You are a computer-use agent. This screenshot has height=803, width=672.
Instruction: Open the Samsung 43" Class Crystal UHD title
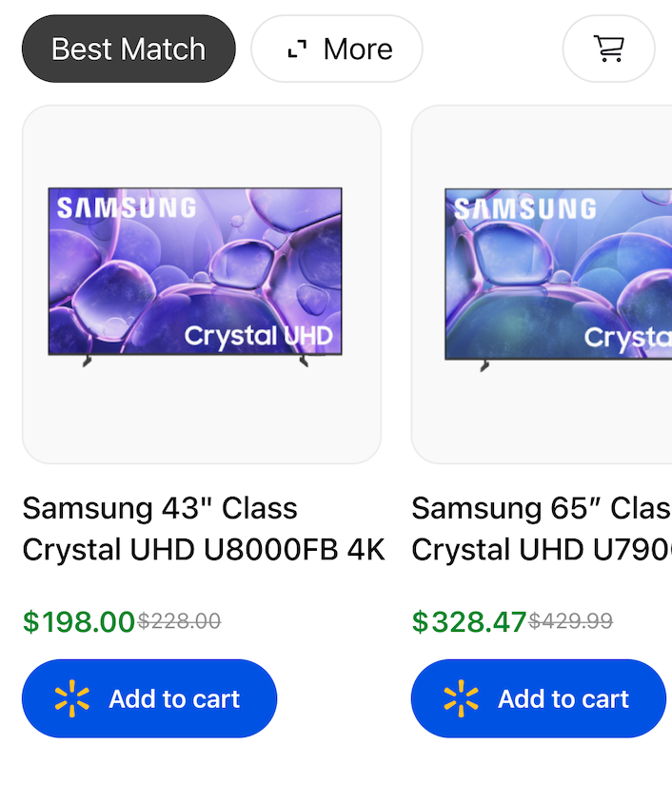point(203,529)
